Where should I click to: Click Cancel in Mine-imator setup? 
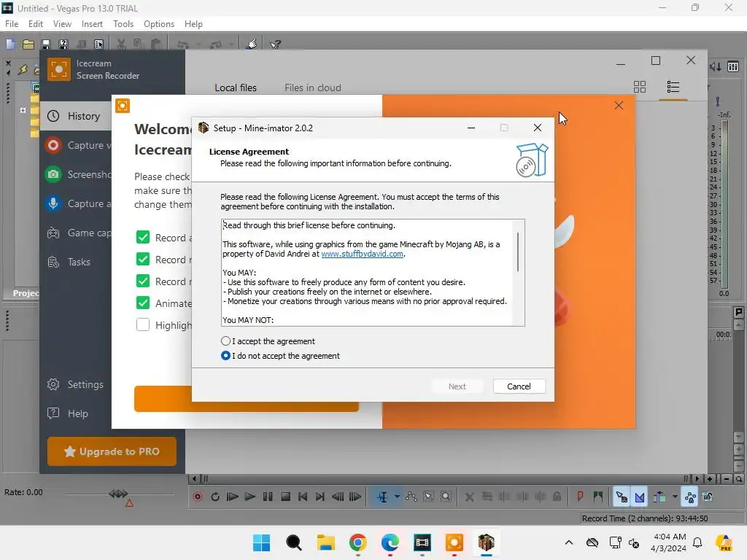519,386
